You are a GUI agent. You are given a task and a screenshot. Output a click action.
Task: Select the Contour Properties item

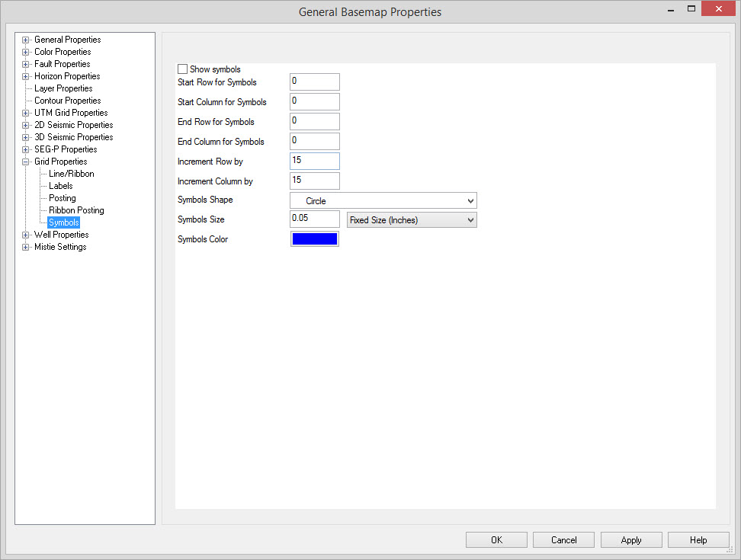tap(67, 101)
